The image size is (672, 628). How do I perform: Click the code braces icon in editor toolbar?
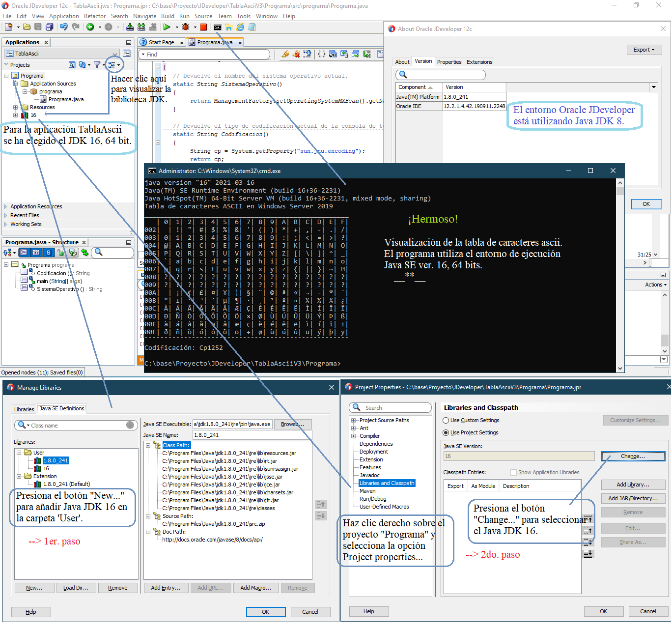point(321,54)
